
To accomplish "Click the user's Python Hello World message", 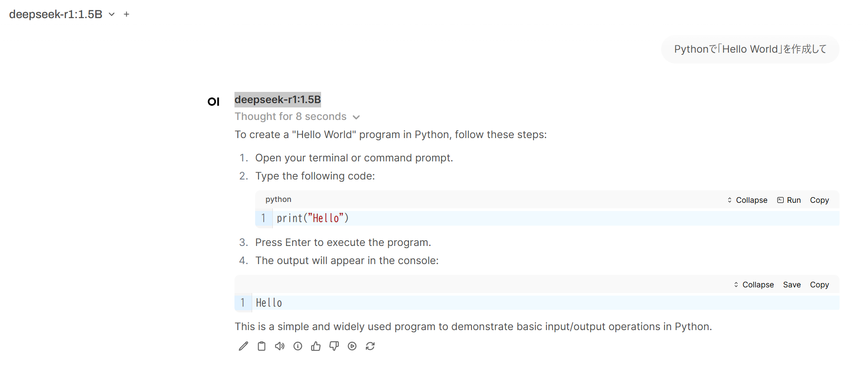I will click(x=750, y=49).
